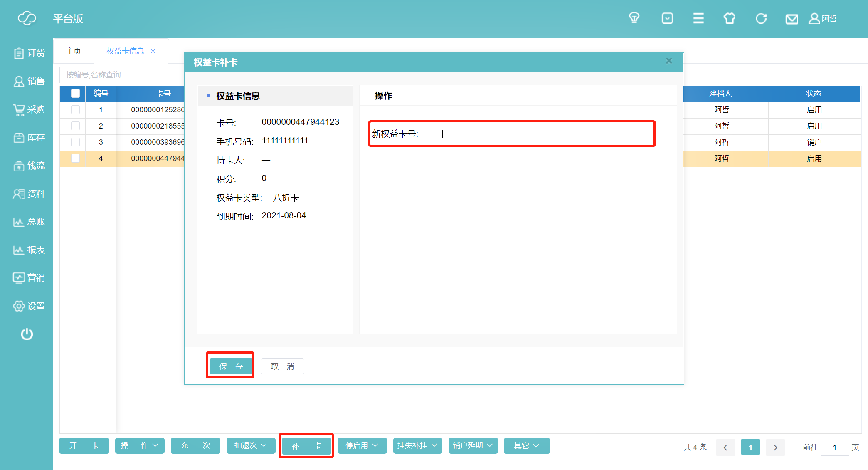868x470 pixels.
Task: Toggle the select-all checkbox in table header
Action: pyautogui.click(x=75, y=94)
